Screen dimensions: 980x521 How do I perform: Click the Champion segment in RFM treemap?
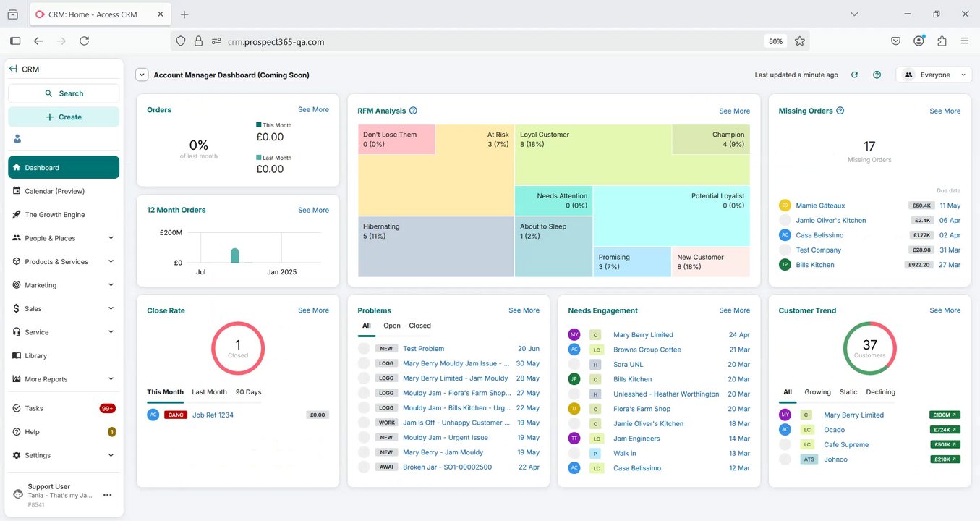click(x=711, y=139)
